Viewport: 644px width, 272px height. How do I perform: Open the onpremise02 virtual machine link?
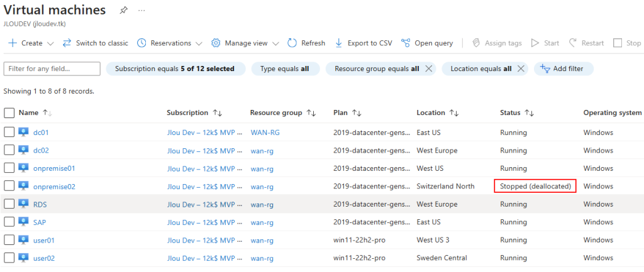pos(54,187)
